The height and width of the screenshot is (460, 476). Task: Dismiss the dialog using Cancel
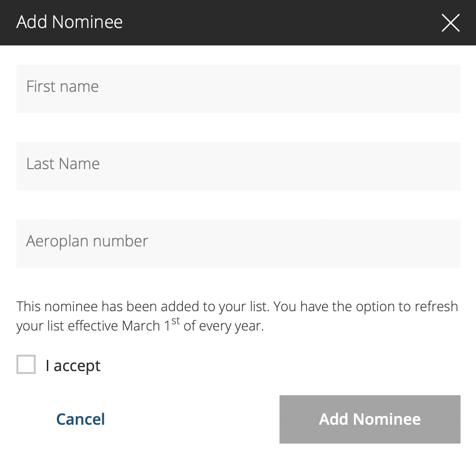click(81, 419)
